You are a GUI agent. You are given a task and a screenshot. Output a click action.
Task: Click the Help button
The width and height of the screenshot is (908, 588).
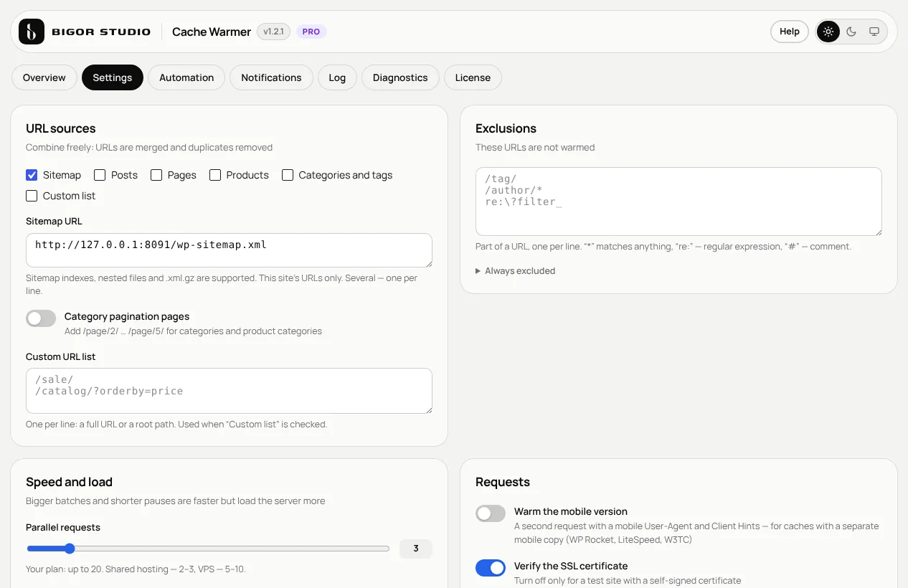tap(790, 32)
